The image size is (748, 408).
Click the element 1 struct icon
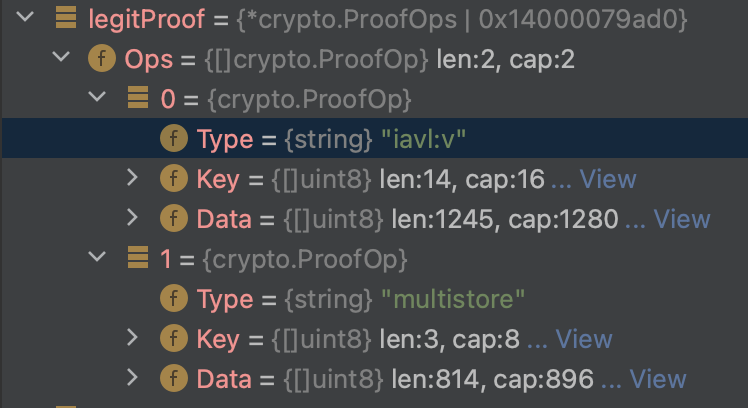tap(137, 259)
